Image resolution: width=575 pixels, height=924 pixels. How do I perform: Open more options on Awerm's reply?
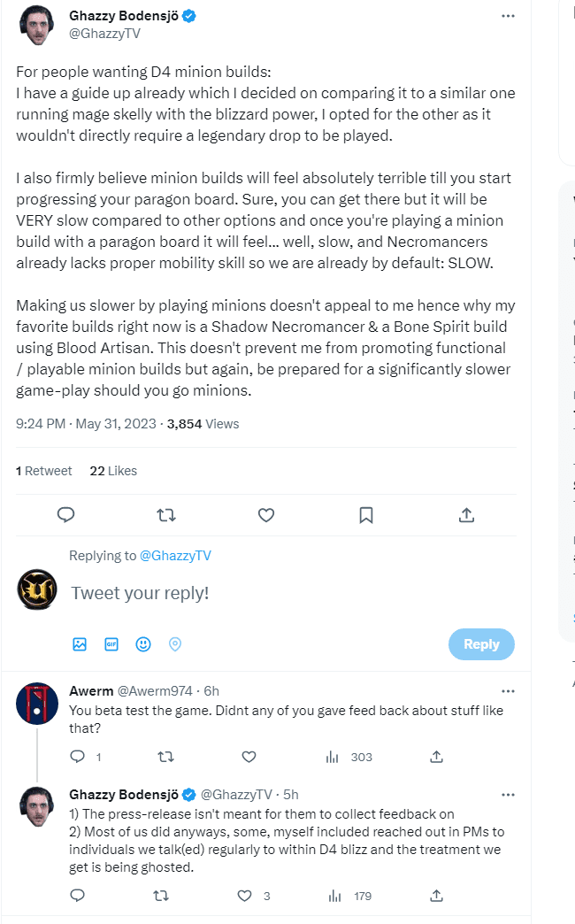tap(508, 691)
